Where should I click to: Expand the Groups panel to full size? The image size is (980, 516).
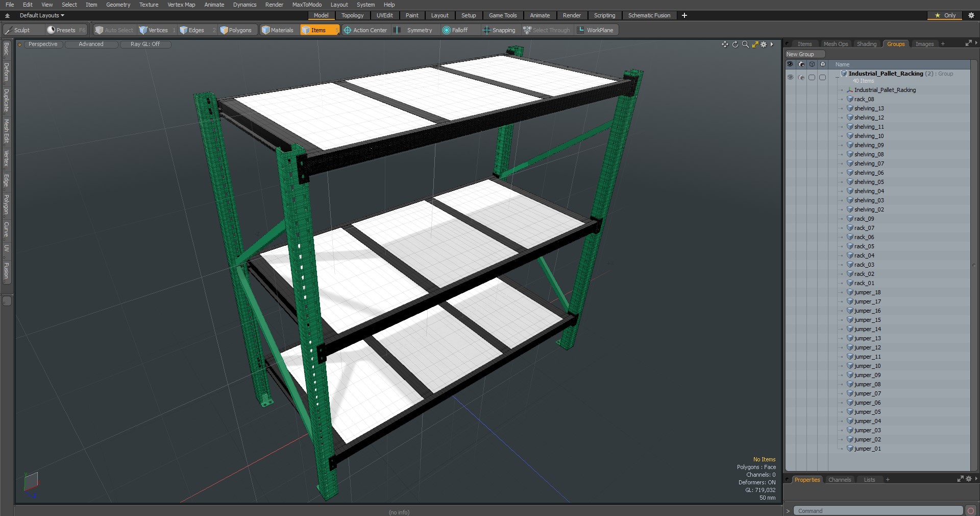coord(968,43)
